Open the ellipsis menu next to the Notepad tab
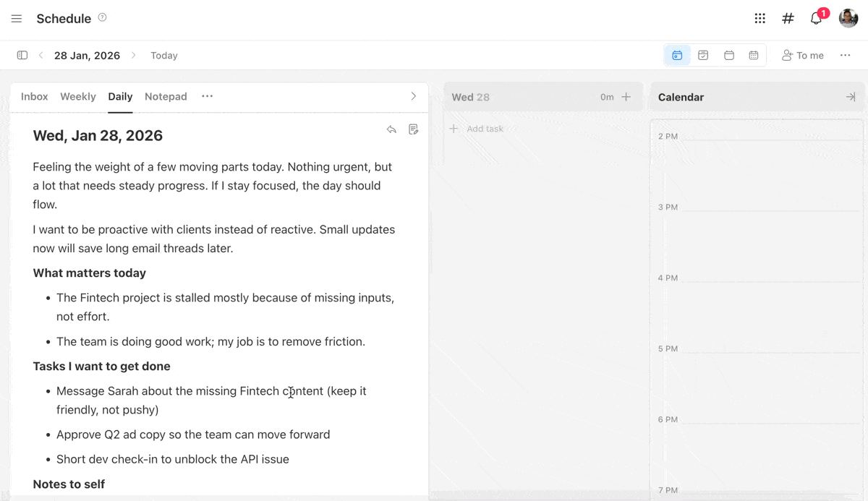 pos(208,96)
